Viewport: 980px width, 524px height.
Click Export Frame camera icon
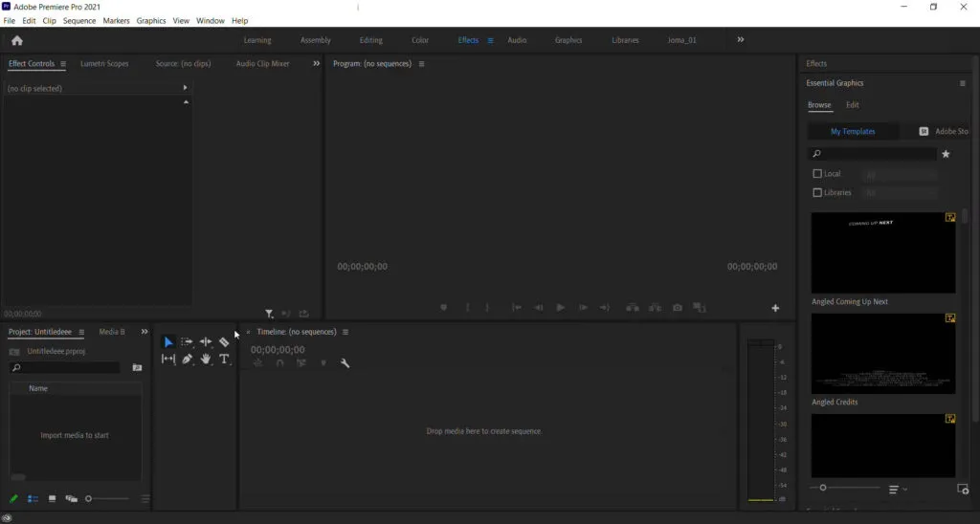pyautogui.click(x=677, y=308)
